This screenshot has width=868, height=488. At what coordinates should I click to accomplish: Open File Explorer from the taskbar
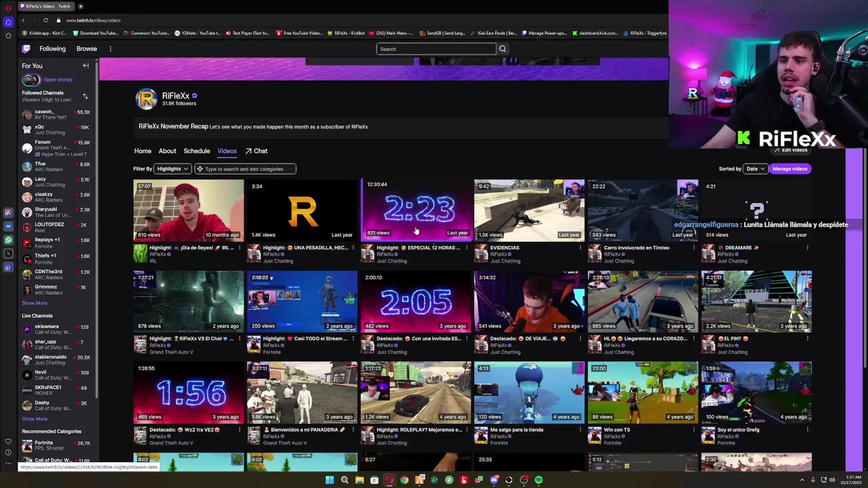pyautogui.click(x=359, y=480)
